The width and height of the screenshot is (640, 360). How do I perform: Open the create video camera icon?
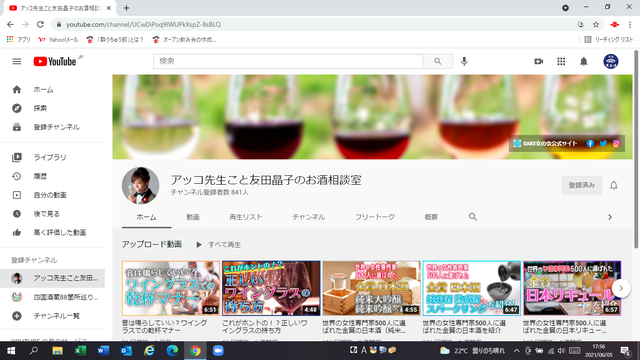tap(538, 62)
